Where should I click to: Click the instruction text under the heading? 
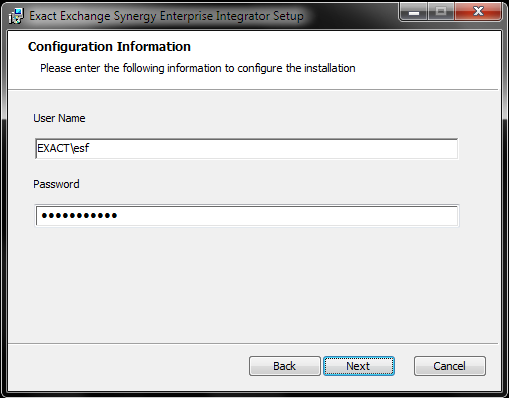[198, 68]
